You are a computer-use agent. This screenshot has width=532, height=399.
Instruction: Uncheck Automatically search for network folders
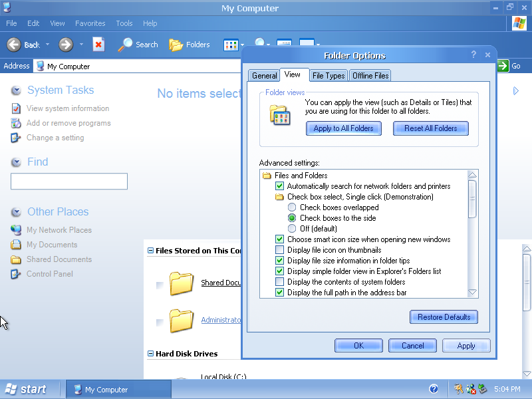[x=280, y=186]
